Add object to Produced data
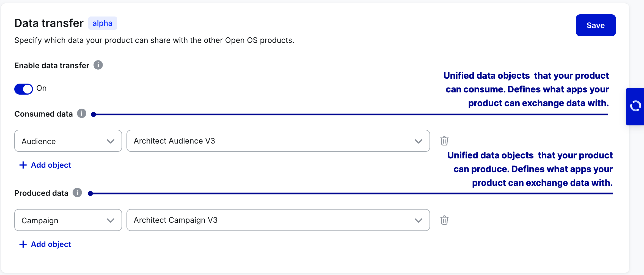 (x=51, y=244)
